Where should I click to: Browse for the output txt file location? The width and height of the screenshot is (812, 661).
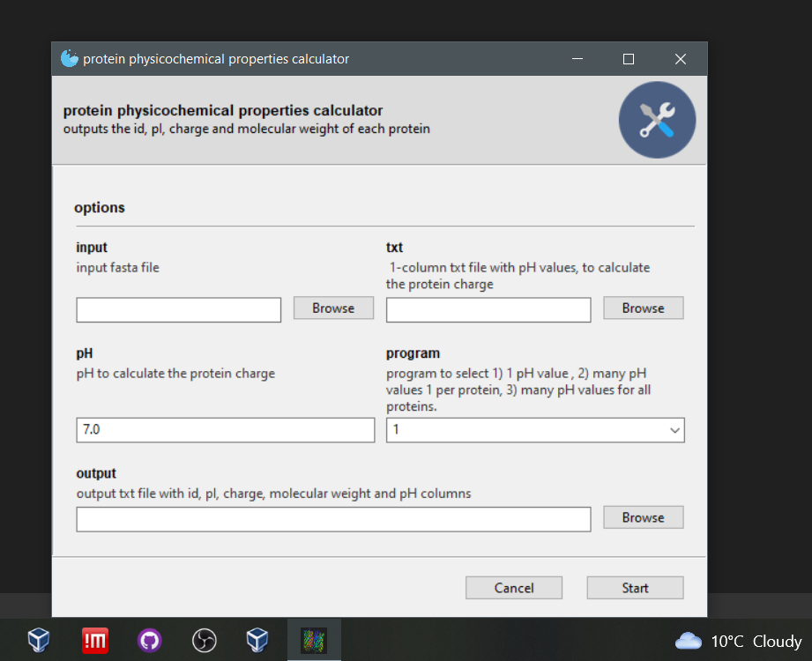coord(644,517)
